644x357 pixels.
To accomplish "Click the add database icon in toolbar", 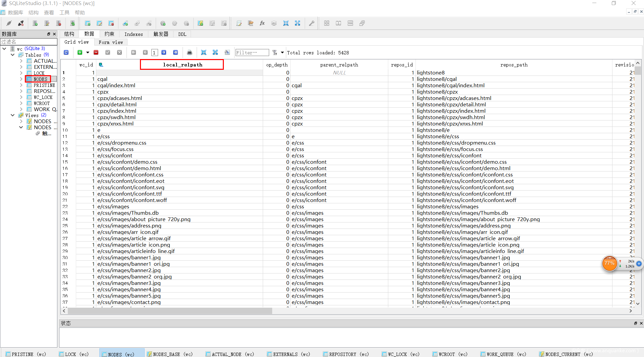I will (35, 23).
